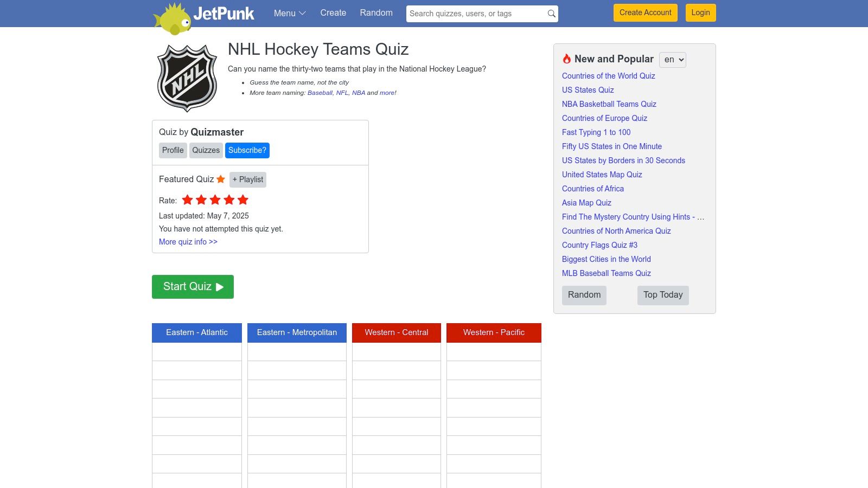Viewport: 868px width, 488px height.
Task: Click the orange Featured Quiz star
Action: click(221, 179)
